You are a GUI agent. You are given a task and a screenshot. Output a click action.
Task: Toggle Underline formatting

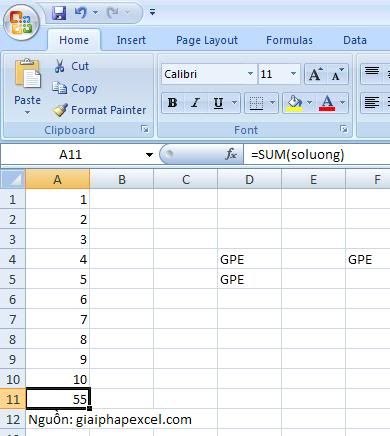[x=218, y=103]
